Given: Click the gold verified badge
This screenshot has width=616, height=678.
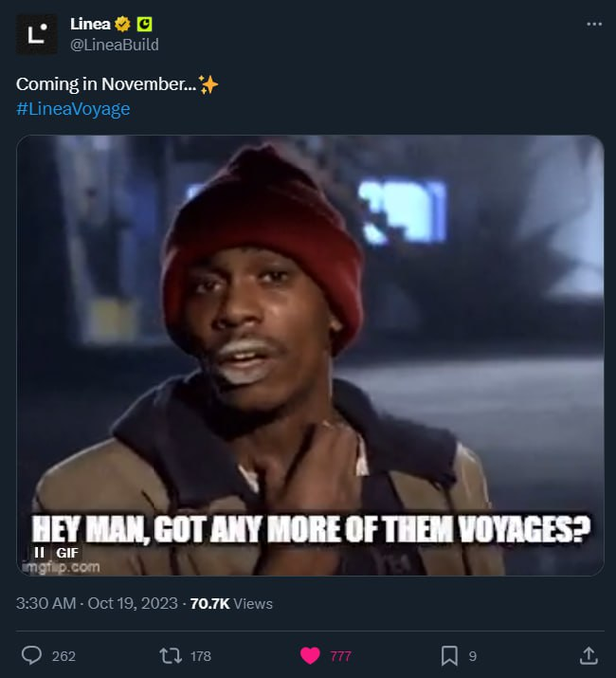Looking at the screenshot, I should (x=123, y=24).
